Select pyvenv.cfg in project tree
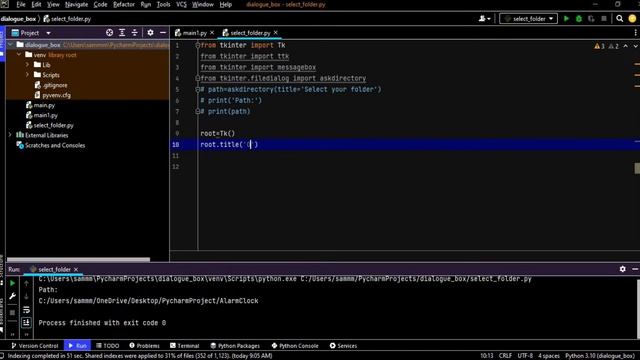This screenshot has height=360, width=640. [x=56, y=95]
